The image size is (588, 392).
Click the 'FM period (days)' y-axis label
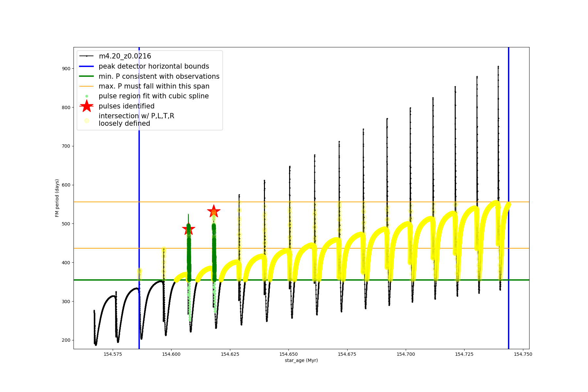pos(57,198)
